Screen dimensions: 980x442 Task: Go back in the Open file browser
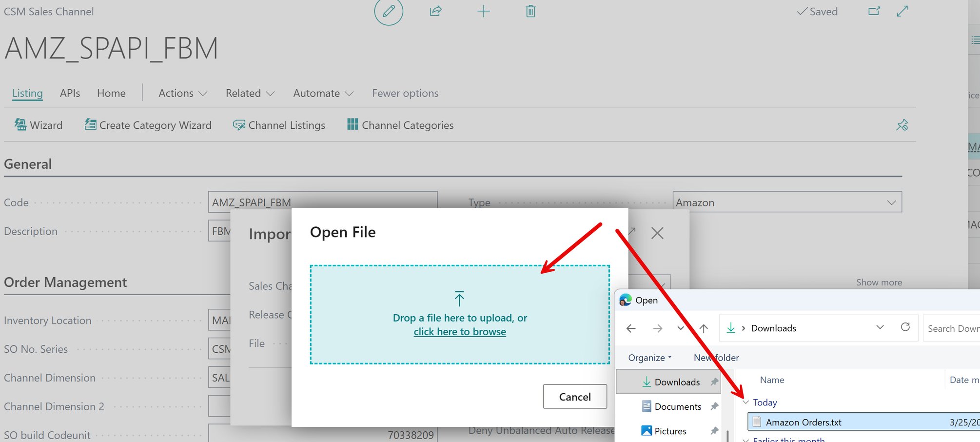[x=631, y=328]
